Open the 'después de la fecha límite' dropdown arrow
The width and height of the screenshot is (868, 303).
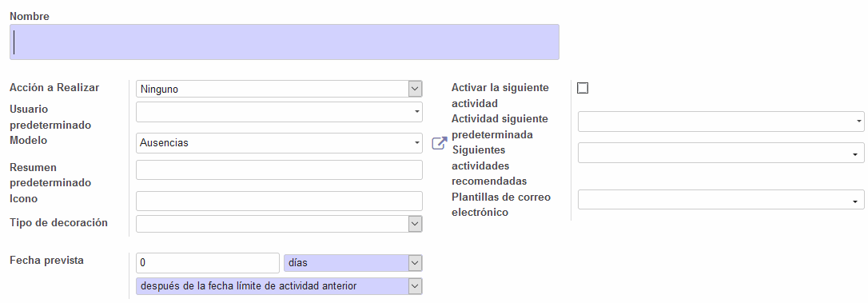coord(415,286)
